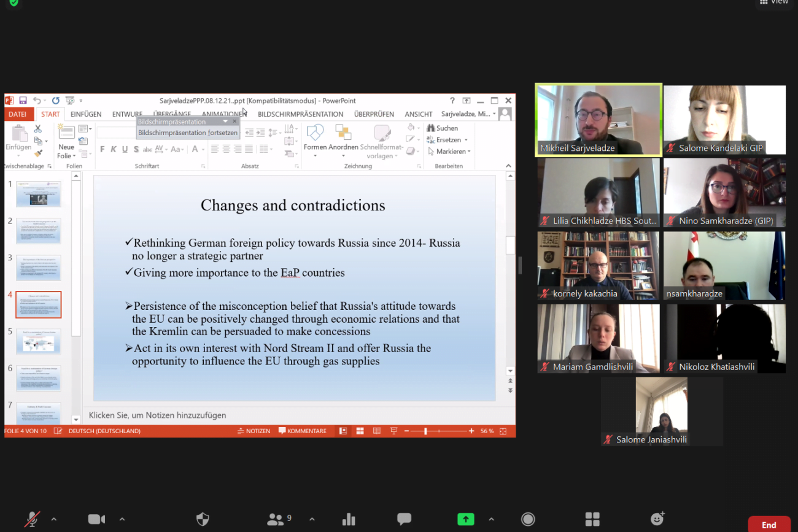Screen dimensions: 798x532
Task: Expand video options arrow beside camera
Action: tap(122, 520)
